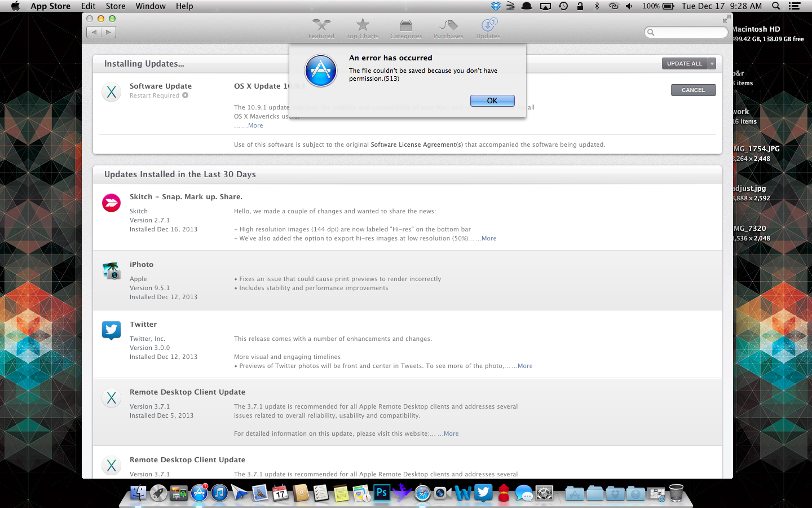Open the AirPlay display menu bar icon

545,6
